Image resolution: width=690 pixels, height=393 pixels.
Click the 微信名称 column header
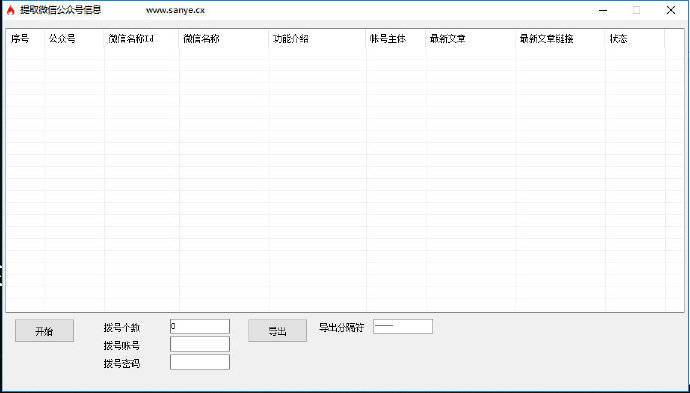[x=224, y=39]
